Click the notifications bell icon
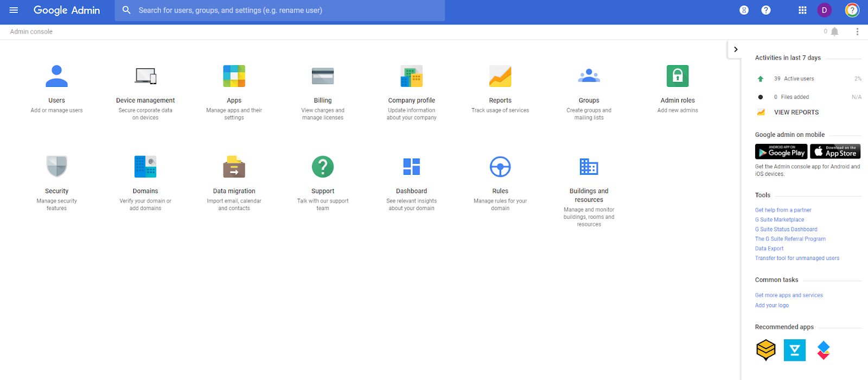The height and width of the screenshot is (380, 868). (835, 31)
